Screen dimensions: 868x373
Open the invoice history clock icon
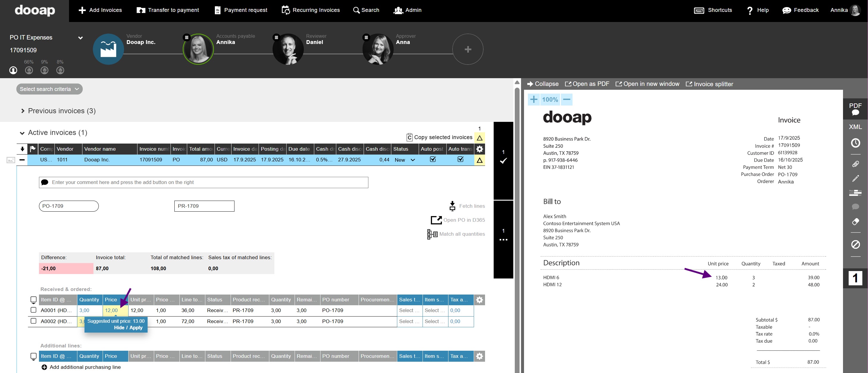click(x=855, y=143)
